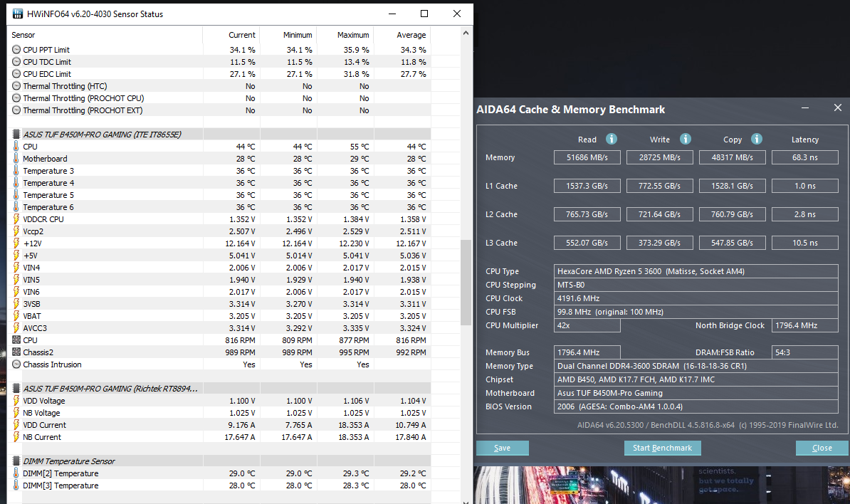
Task: Click the North Bridge Clock field 1796.4 MHz
Action: click(804, 325)
